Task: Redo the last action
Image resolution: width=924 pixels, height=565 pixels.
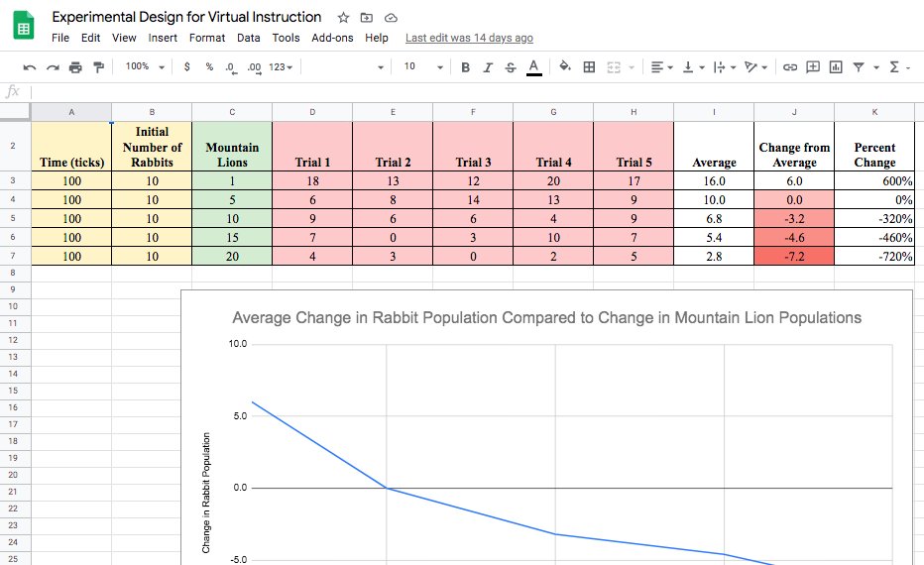Action: (x=53, y=67)
